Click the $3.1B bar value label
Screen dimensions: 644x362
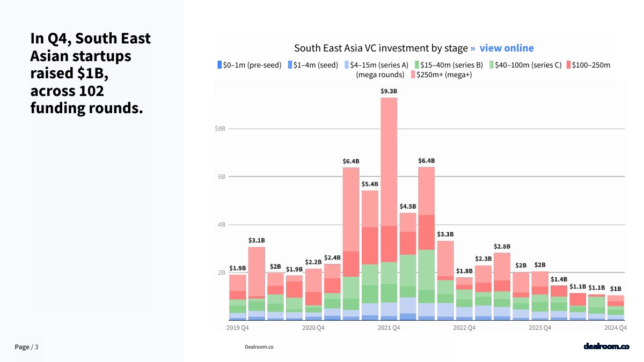tap(256, 240)
